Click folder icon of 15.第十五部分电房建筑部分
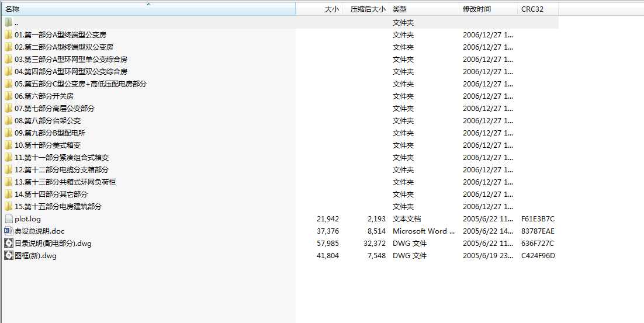Screen dimensions: 644x323 pos(8,206)
